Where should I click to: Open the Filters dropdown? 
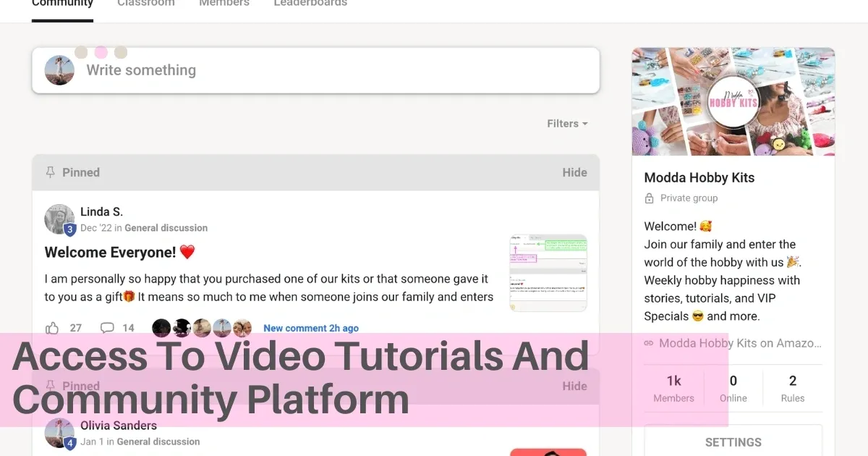pos(567,124)
